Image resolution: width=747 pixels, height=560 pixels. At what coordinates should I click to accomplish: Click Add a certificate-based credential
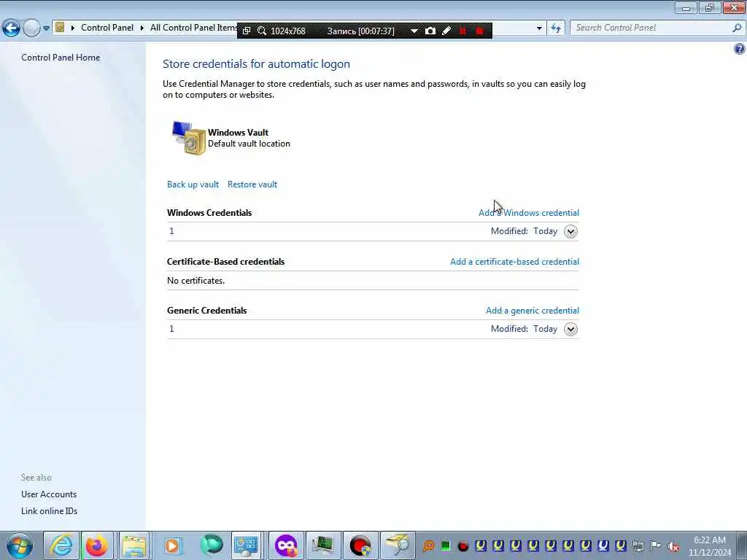[514, 262]
